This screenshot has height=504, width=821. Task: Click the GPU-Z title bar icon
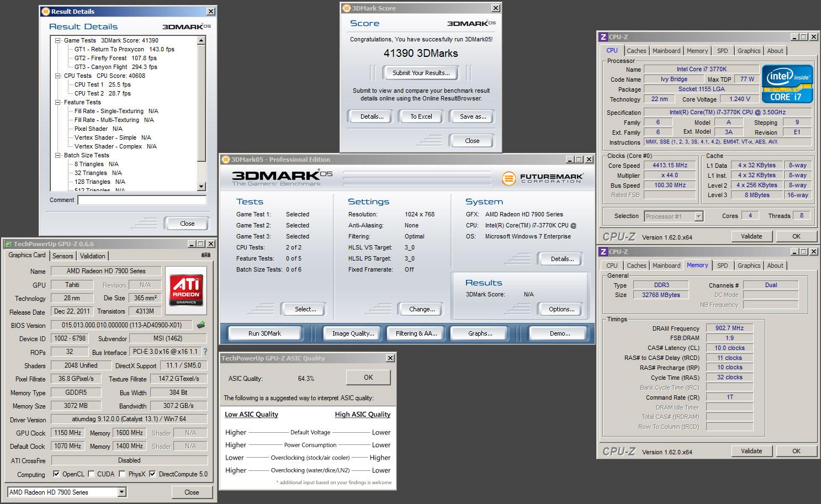pos(8,243)
